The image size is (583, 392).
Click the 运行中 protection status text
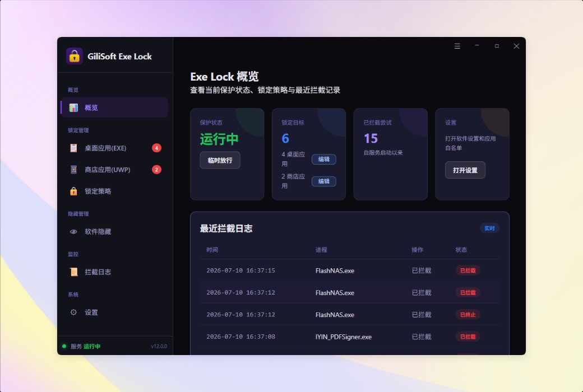click(219, 139)
